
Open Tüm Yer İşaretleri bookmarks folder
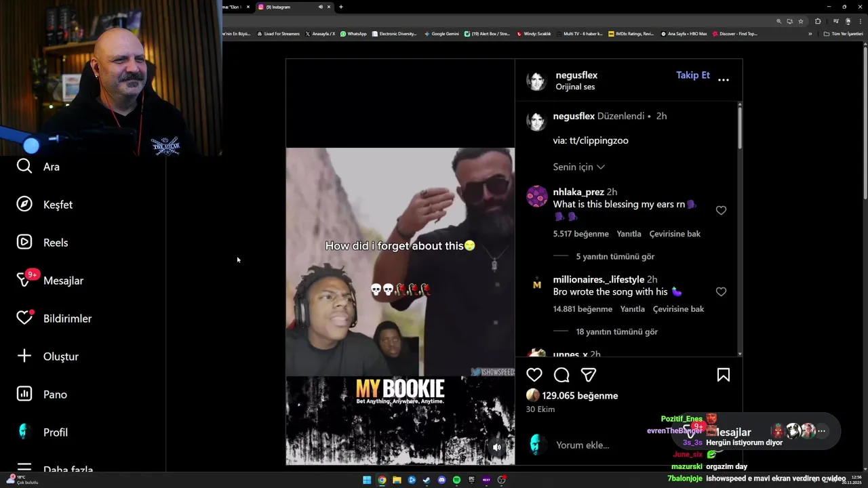tap(843, 34)
